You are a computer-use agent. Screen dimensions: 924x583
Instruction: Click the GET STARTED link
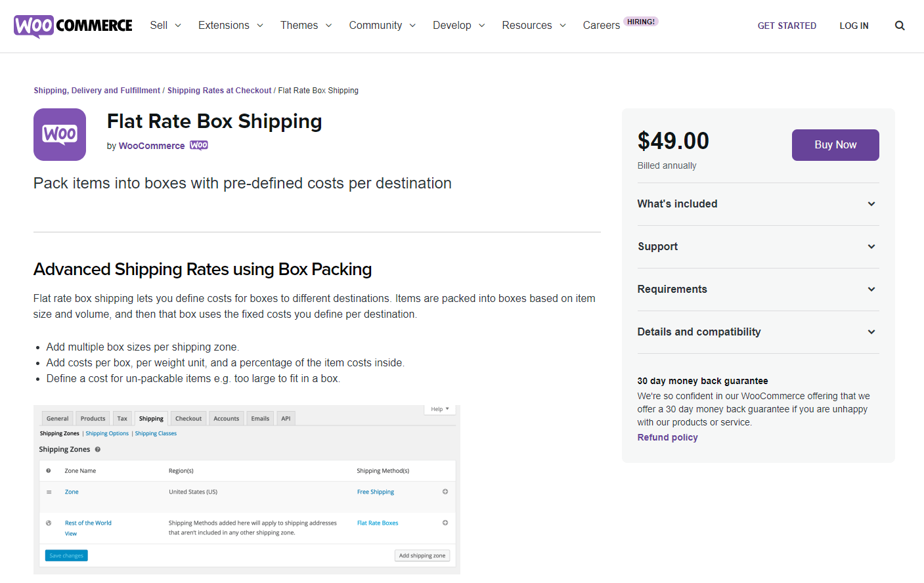click(787, 26)
